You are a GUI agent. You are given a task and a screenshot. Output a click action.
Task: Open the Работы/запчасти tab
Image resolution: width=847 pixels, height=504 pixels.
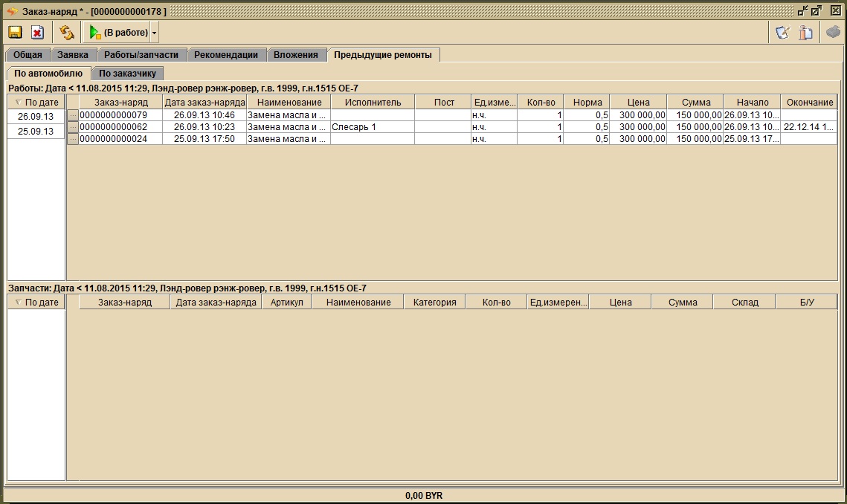[x=141, y=54]
